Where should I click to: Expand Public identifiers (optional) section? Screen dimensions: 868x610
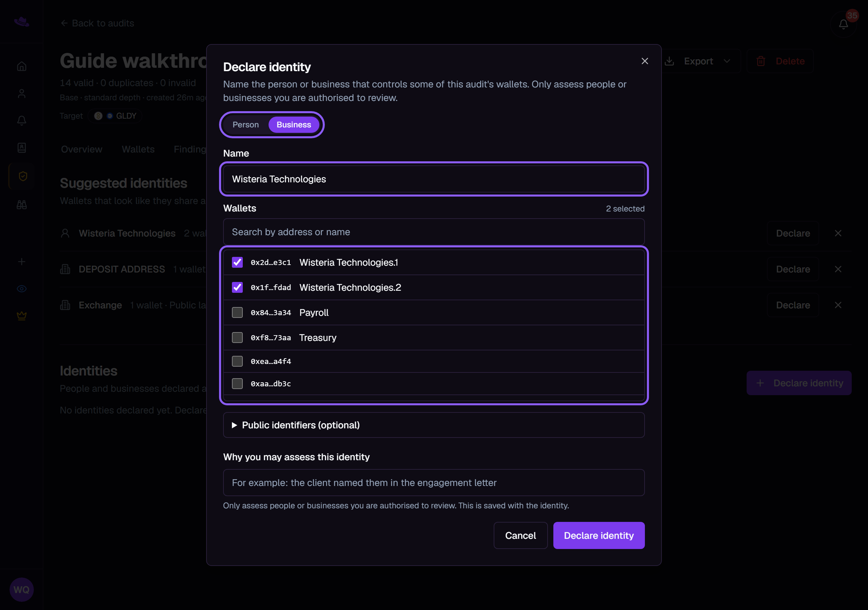(434, 425)
